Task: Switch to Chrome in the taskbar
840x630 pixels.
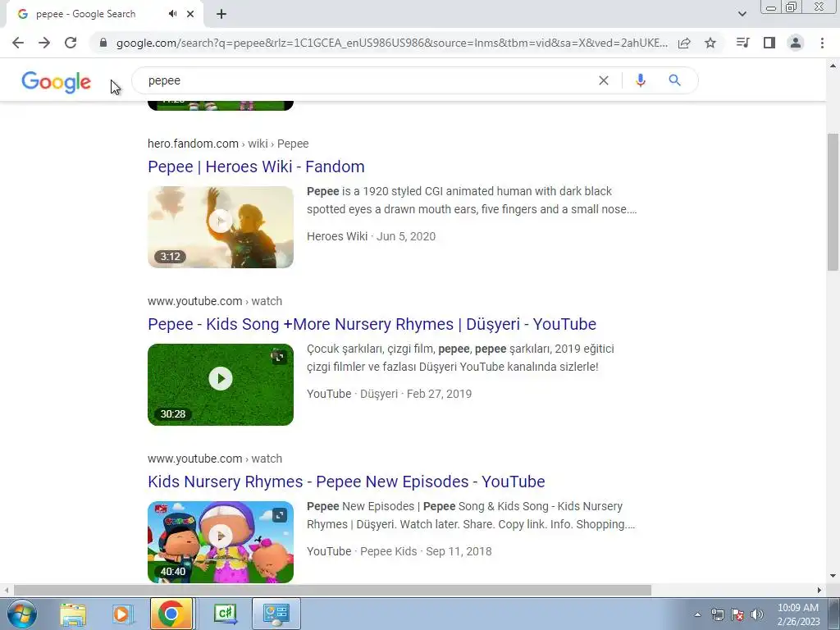Action: (x=171, y=614)
